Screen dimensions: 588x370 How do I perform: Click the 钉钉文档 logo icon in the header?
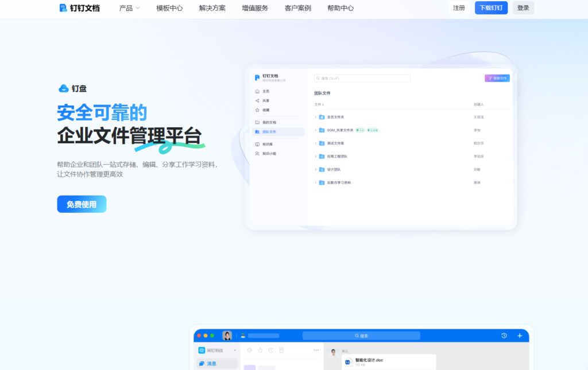(x=61, y=8)
